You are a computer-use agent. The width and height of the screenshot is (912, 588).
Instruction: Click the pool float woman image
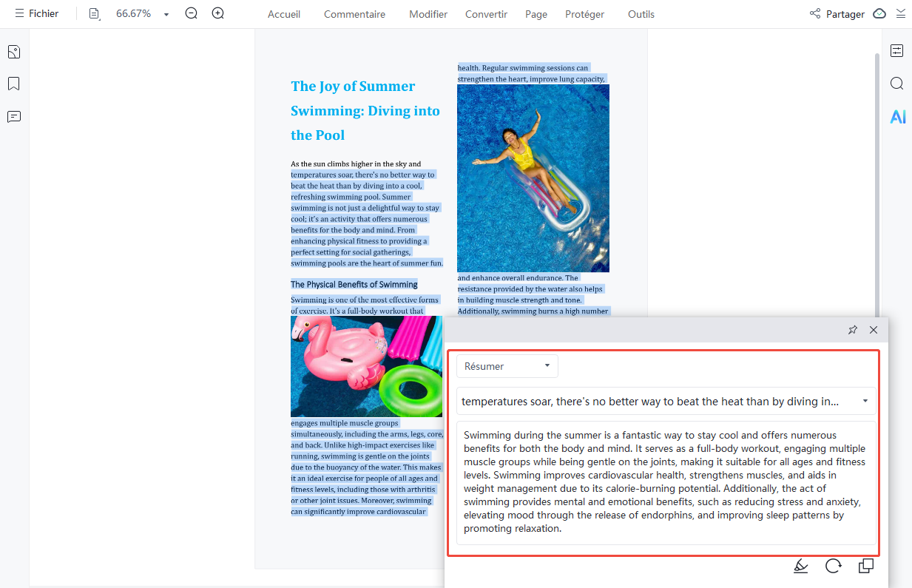point(533,178)
